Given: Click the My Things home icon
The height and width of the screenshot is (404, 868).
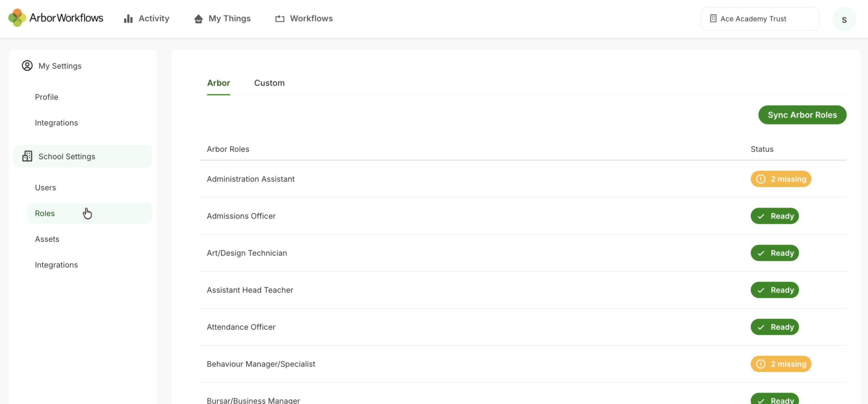Looking at the screenshot, I should coord(198,18).
